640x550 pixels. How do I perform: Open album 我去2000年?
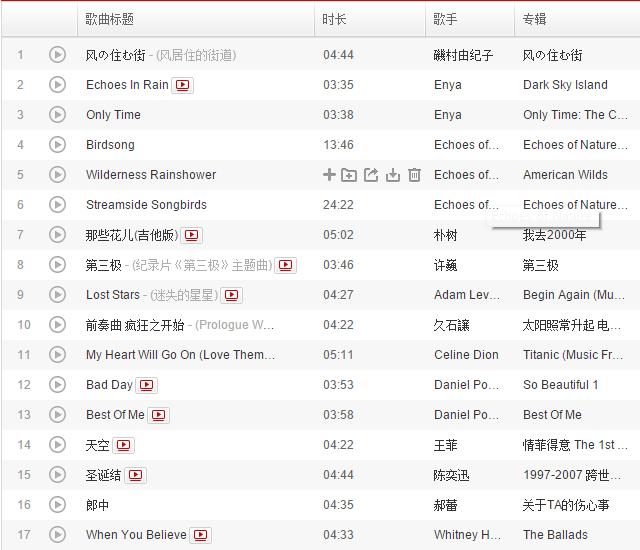555,235
